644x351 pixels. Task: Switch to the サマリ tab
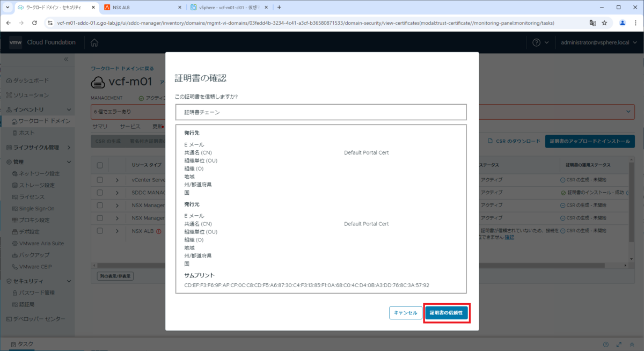coord(100,127)
